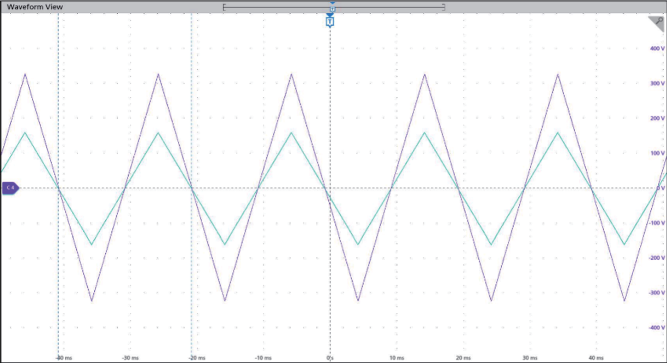The width and height of the screenshot is (667, 363).
Task: Click the C4 channel badge
Action: pos(10,188)
